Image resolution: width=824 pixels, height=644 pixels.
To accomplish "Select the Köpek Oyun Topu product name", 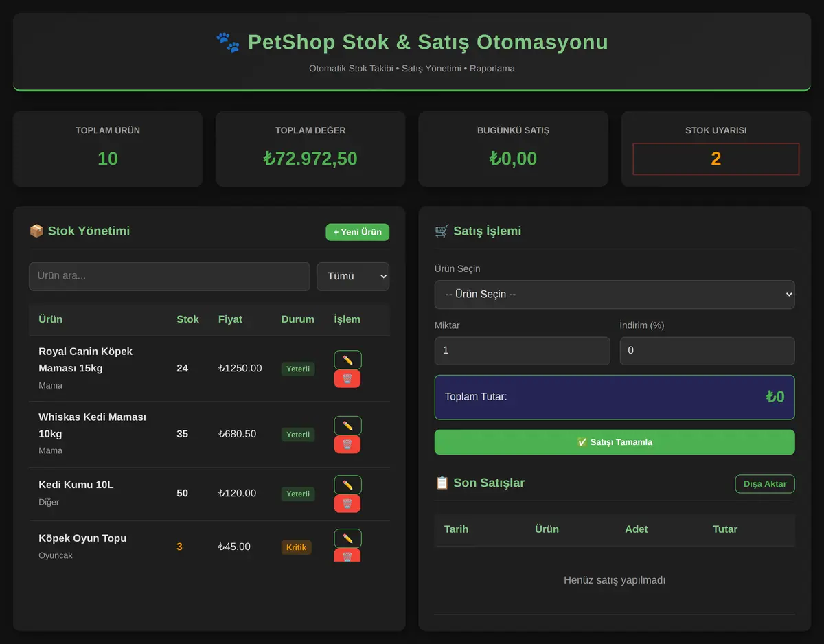I will [82, 538].
